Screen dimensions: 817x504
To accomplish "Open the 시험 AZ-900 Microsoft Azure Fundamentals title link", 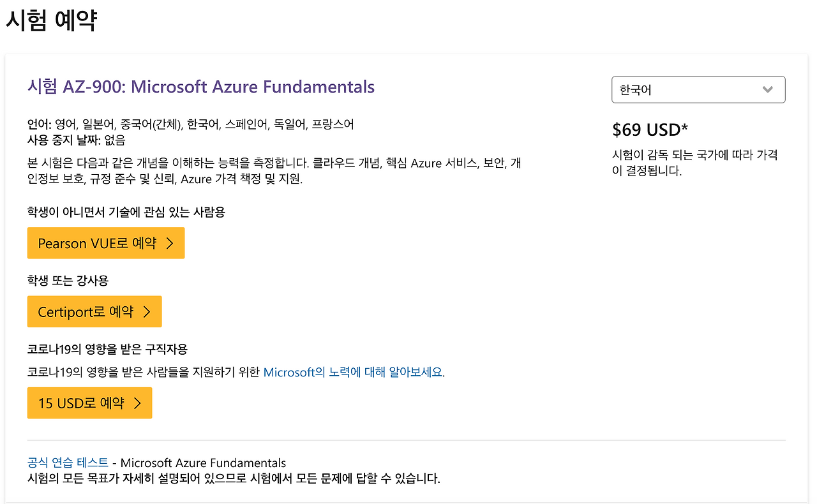I will click(x=201, y=87).
